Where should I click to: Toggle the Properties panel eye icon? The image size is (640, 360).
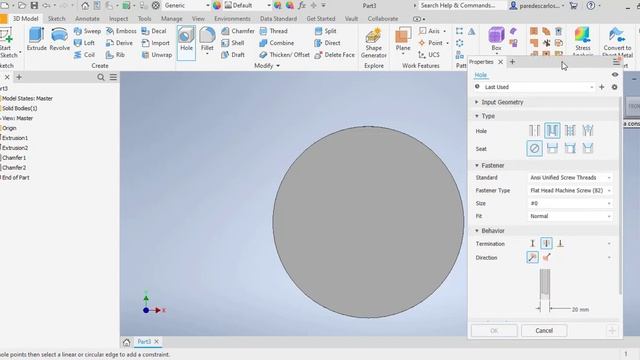click(x=615, y=75)
